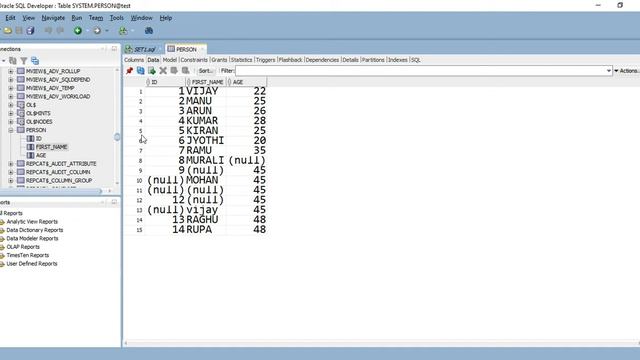Expand the MVIEW$_ADV_SQLDEPEND node
The width and height of the screenshot is (640, 360).
11,80
